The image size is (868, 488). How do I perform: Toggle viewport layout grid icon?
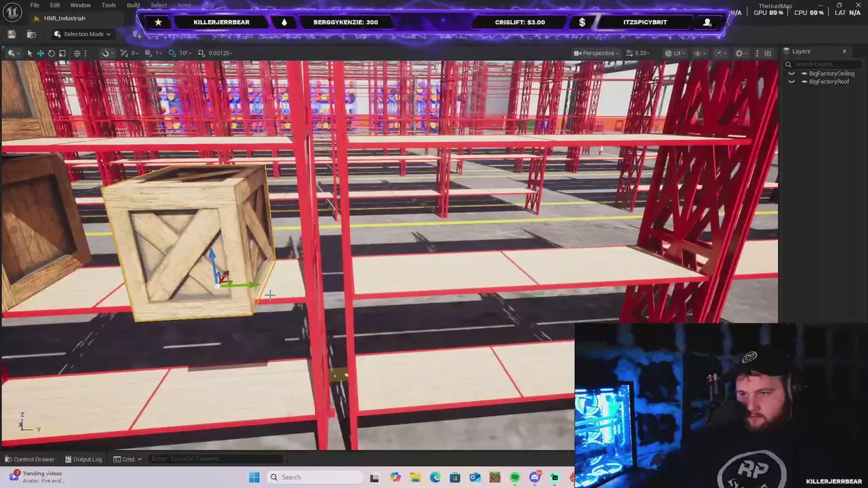coord(768,53)
